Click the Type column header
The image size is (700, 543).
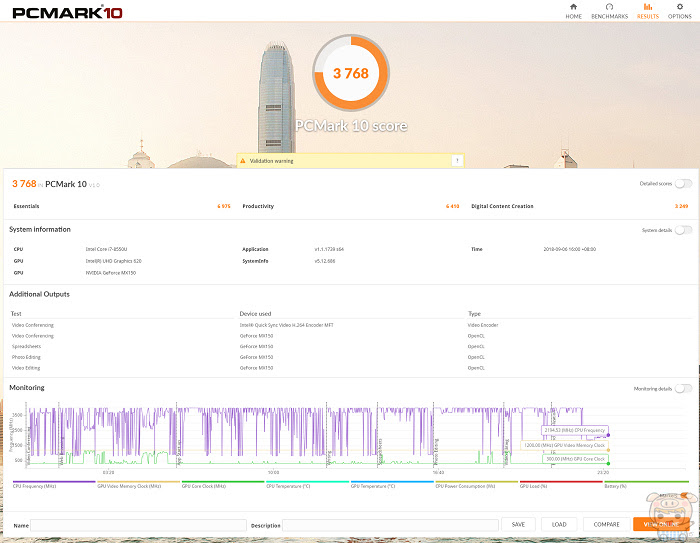pyautogui.click(x=474, y=313)
